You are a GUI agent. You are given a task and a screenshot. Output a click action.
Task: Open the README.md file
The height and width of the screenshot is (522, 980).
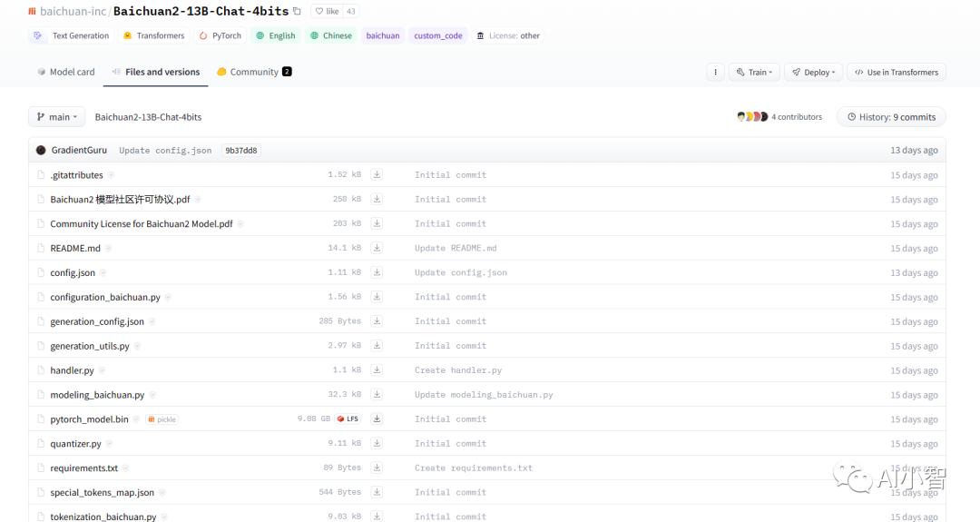(75, 248)
